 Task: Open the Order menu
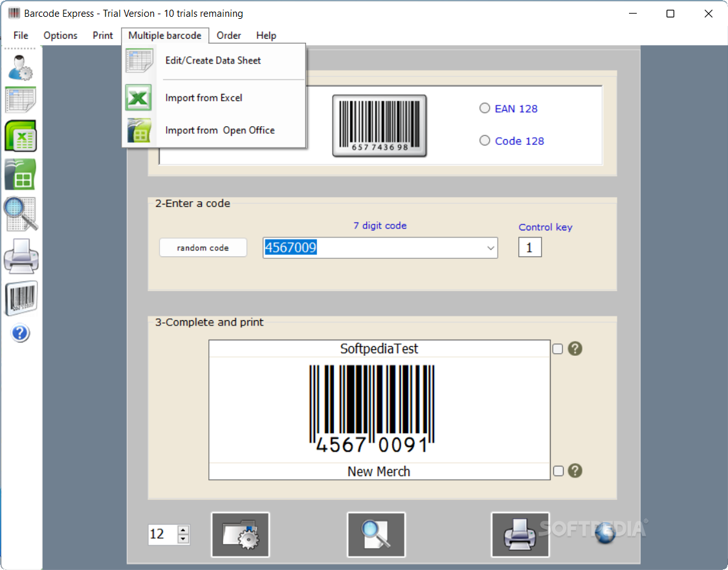point(229,36)
